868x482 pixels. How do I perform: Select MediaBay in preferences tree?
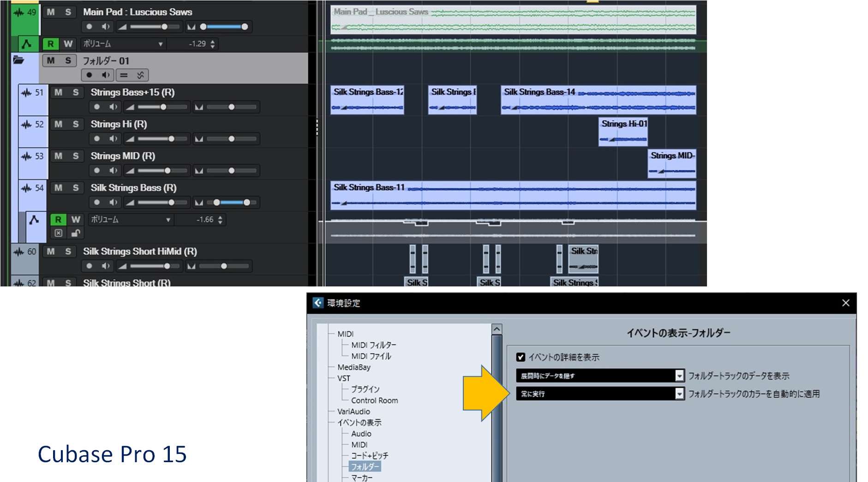pos(353,367)
